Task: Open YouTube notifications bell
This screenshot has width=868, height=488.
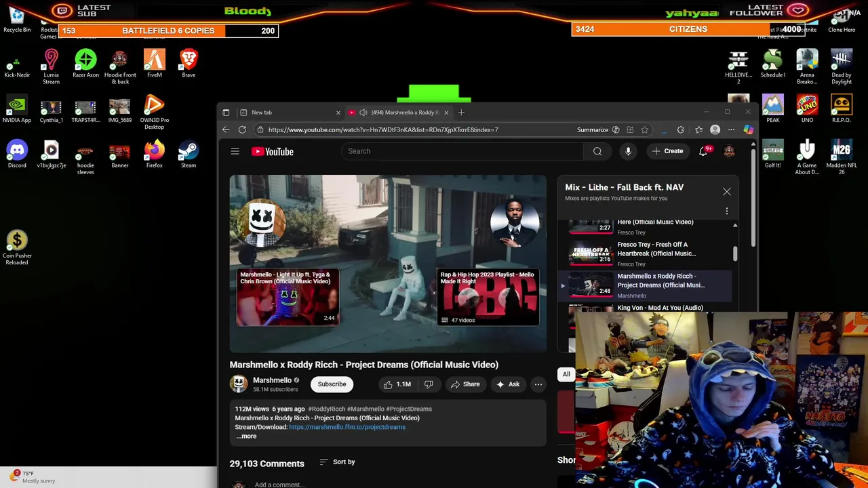Action: tap(703, 151)
